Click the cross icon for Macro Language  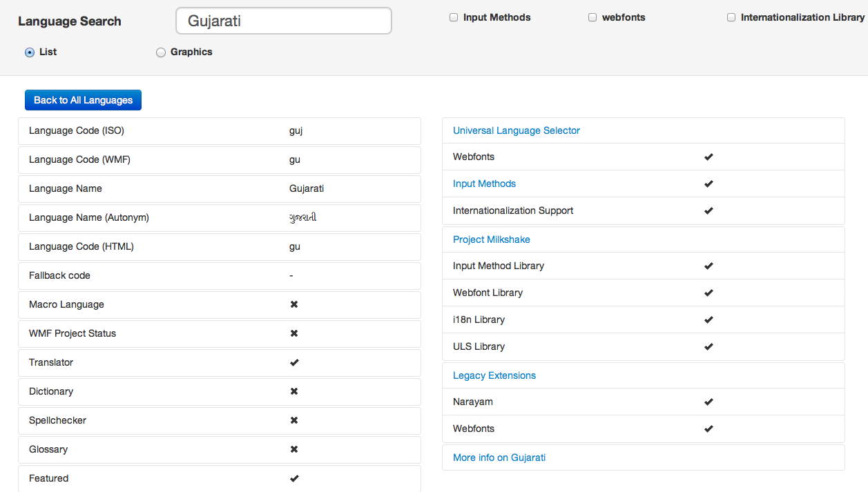click(294, 304)
